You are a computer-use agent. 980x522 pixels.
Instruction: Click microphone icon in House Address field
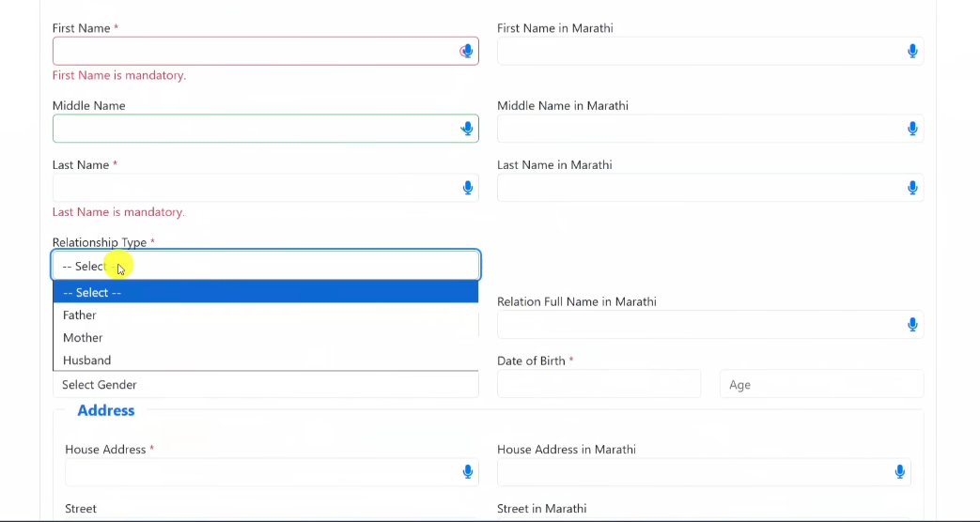click(467, 471)
